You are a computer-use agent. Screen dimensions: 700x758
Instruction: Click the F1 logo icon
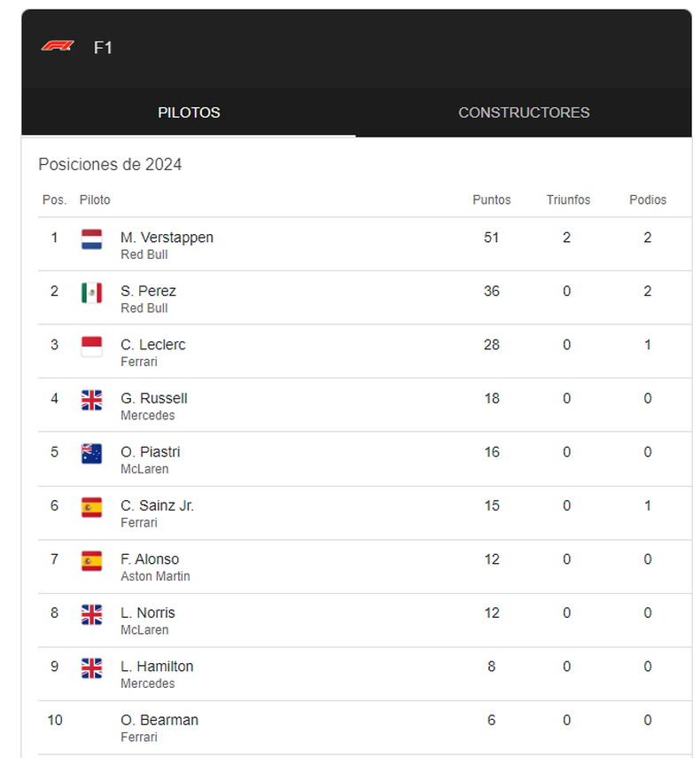point(58,46)
